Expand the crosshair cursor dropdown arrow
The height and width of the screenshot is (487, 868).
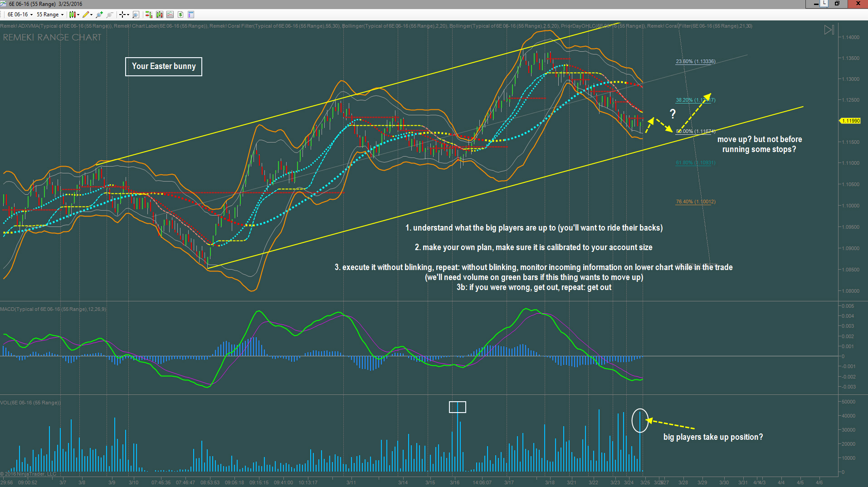pos(128,15)
